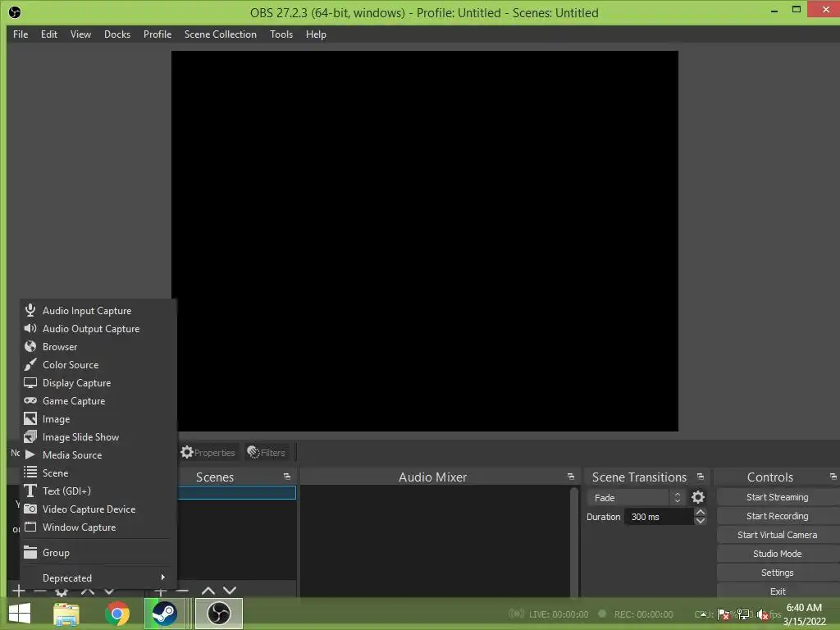This screenshot has width=840, height=630.
Task: Click the muted volume tray icon
Action: coord(763,615)
